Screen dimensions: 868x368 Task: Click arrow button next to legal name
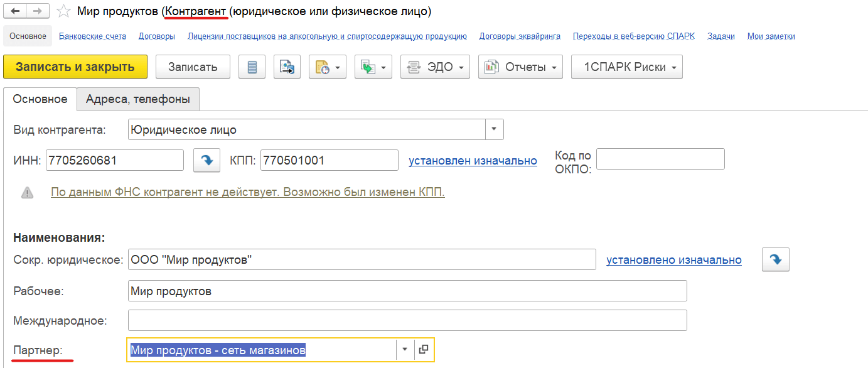[775, 259]
